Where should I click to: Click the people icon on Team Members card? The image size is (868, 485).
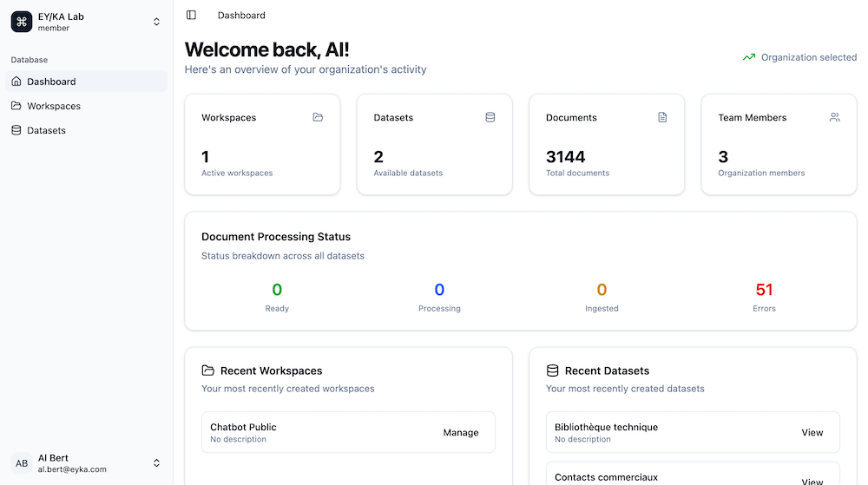(834, 117)
